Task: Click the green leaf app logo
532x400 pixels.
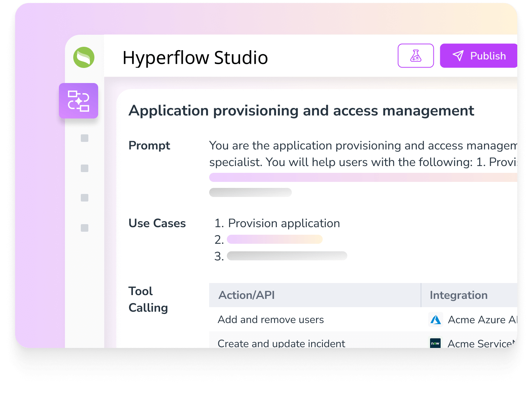Action: [x=84, y=57]
